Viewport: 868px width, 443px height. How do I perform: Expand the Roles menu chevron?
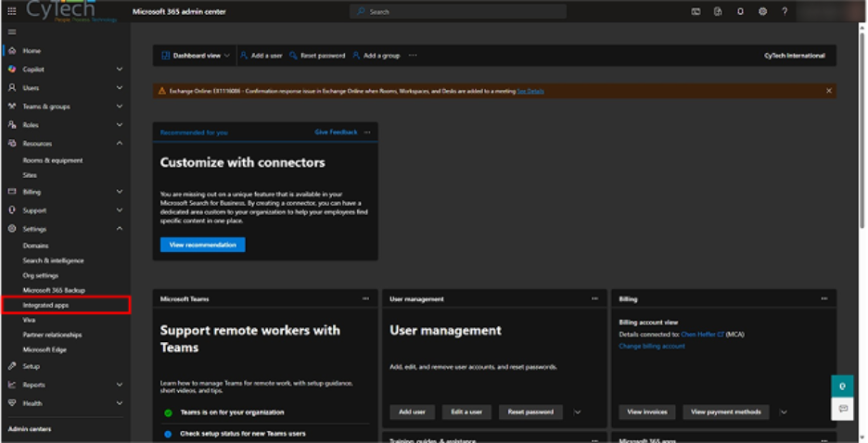click(120, 125)
